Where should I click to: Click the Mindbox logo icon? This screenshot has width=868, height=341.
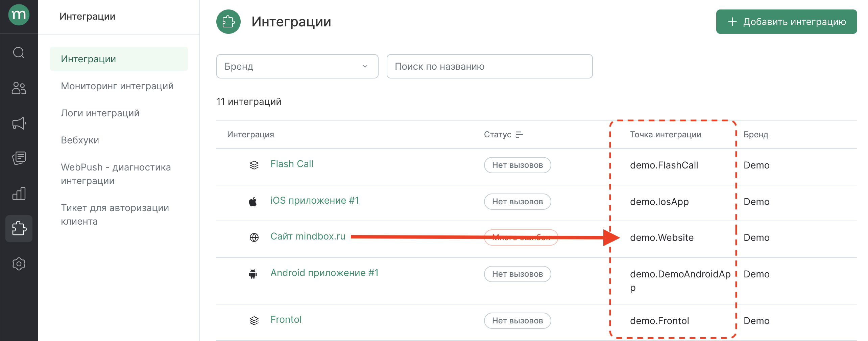click(19, 15)
